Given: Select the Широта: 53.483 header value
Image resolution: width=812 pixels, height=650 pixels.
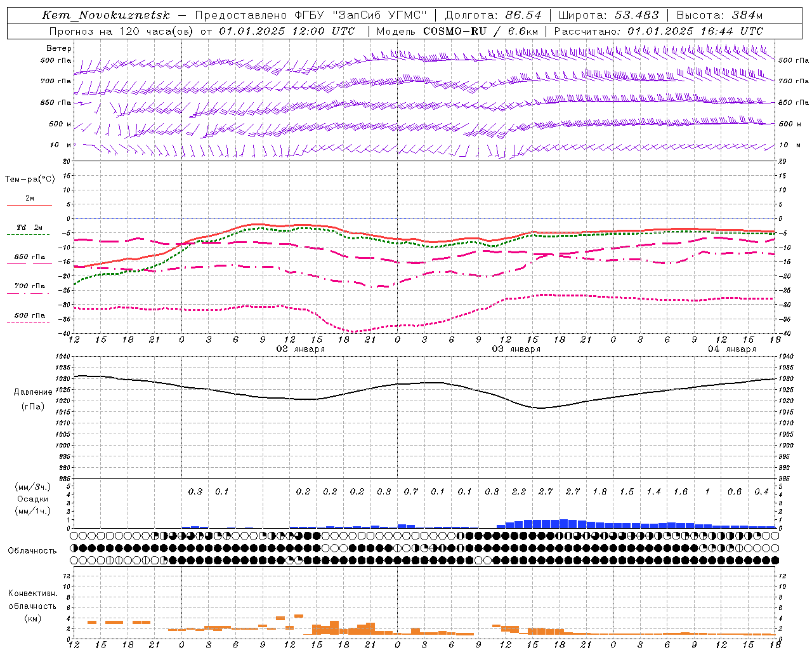Looking at the screenshot, I should [608, 15].
